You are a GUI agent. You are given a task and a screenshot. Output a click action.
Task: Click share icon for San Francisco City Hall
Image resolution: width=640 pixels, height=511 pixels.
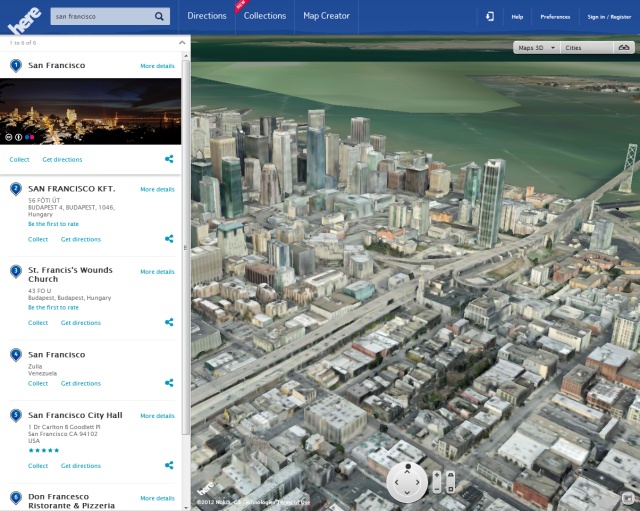(x=169, y=465)
